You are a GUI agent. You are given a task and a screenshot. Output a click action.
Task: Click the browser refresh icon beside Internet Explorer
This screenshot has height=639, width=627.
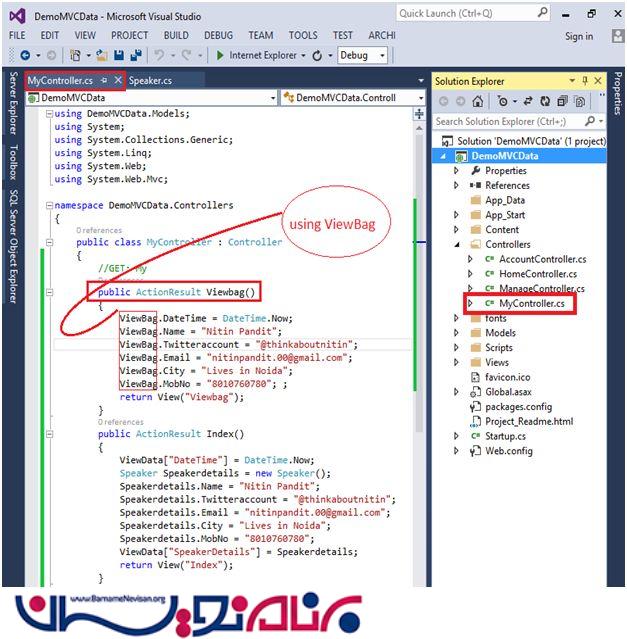coord(317,56)
